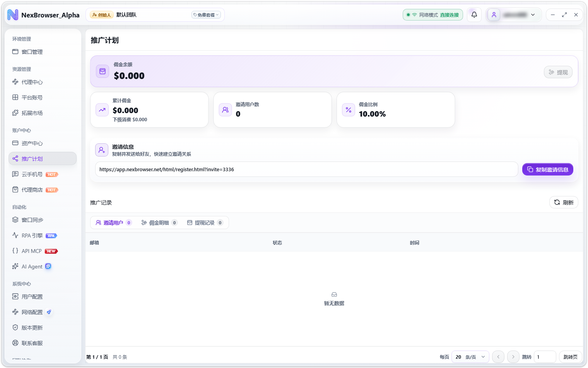Go to 窗口同步

[43, 220]
